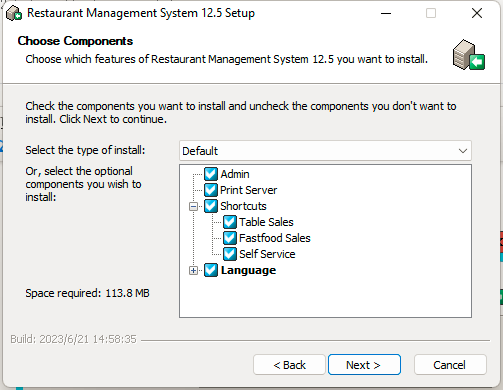The image size is (503, 390).
Task: Uncheck the Print Server checkbox
Action: click(x=211, y=190)
